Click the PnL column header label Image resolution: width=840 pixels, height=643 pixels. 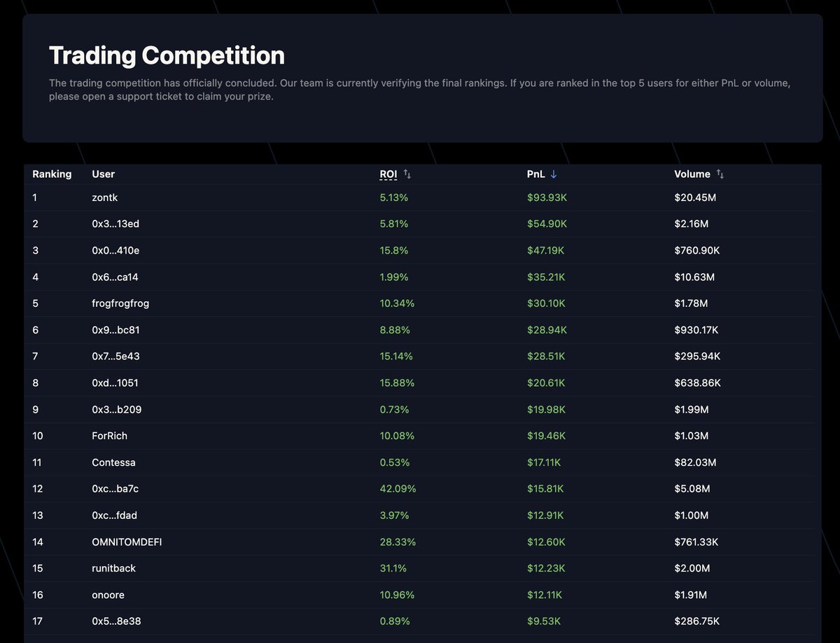pyautogui.click(x=536, y=174)
